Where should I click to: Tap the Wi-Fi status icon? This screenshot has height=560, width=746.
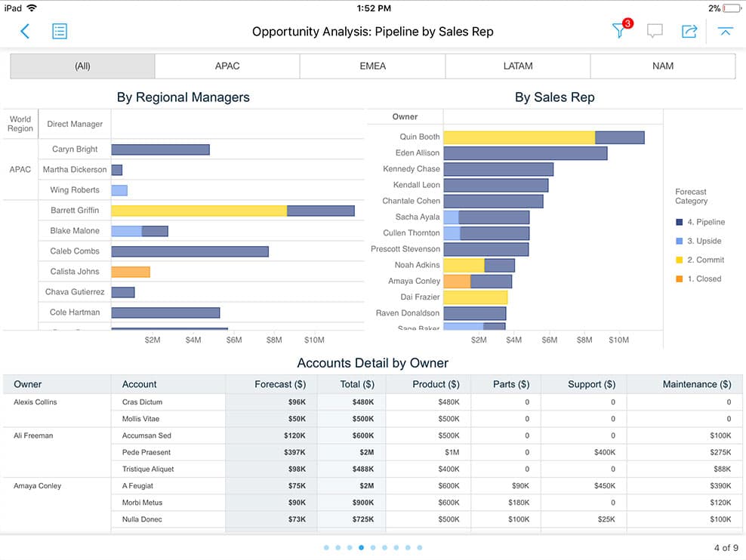click(x=30, y=8)
